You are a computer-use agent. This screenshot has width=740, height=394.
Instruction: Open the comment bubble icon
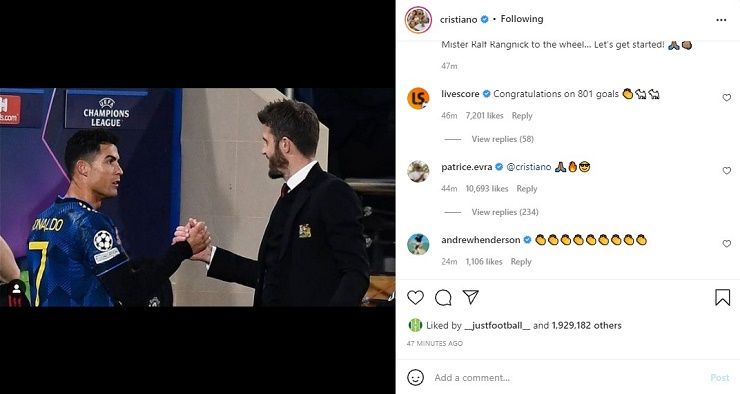pos(443,297)
